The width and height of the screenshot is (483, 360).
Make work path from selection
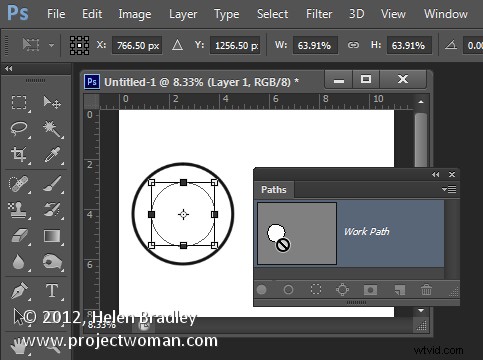[x=342, y=290]
